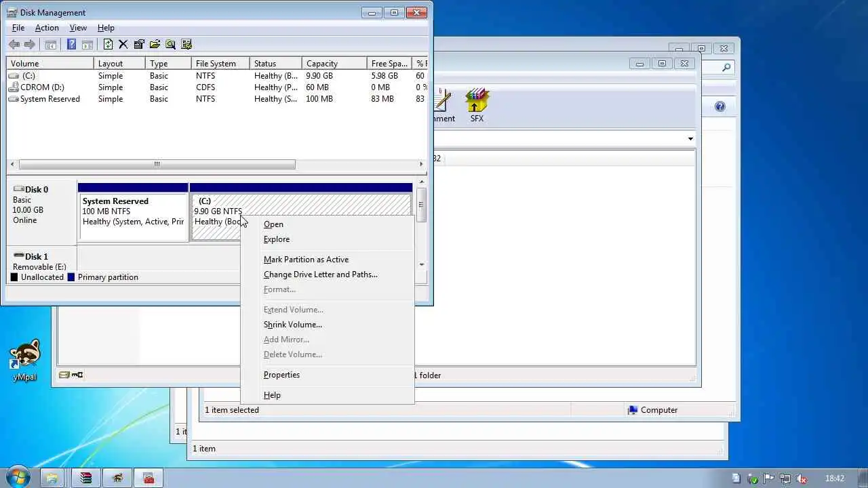The image size is (868, 488).
Task: Open the File menu
Action: (18, 28)
